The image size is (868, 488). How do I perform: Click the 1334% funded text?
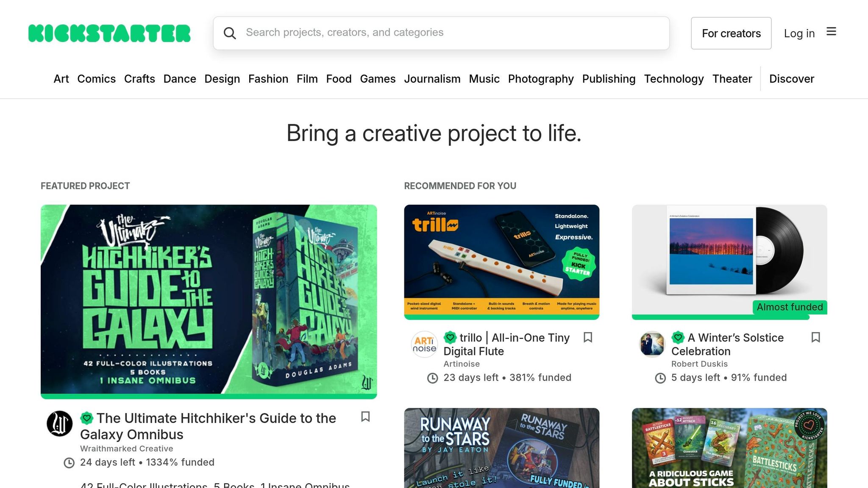click(x=180, y=462)
